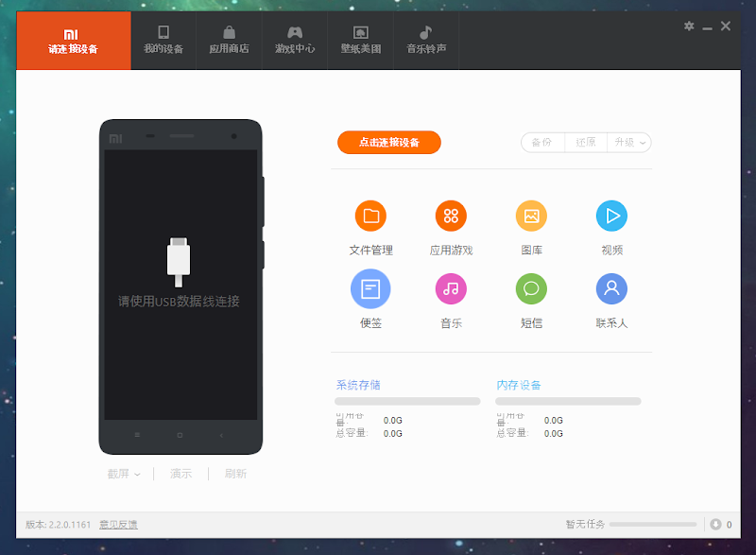Screen dimensions: 756x555
Task: Click the 备份 backup button
Action: (x=542, y=142)
